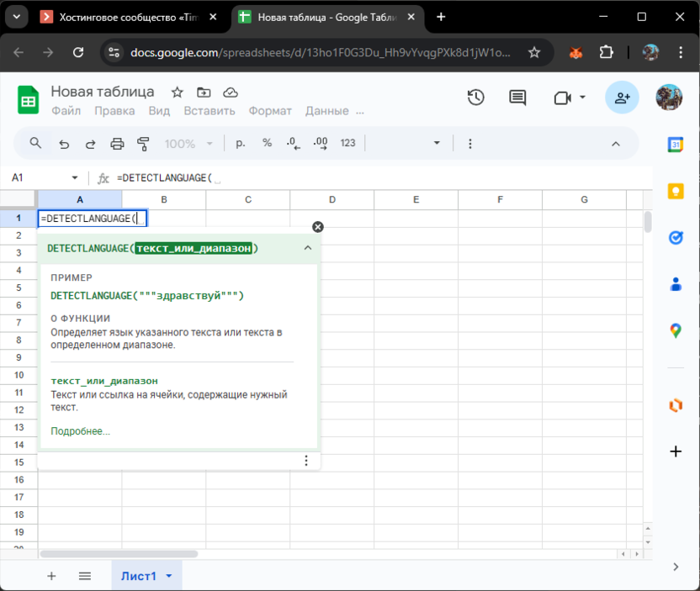The height and width of the screenshot is (591, 700).
Task: Click the Подробнее link
Action: (80, 431)
